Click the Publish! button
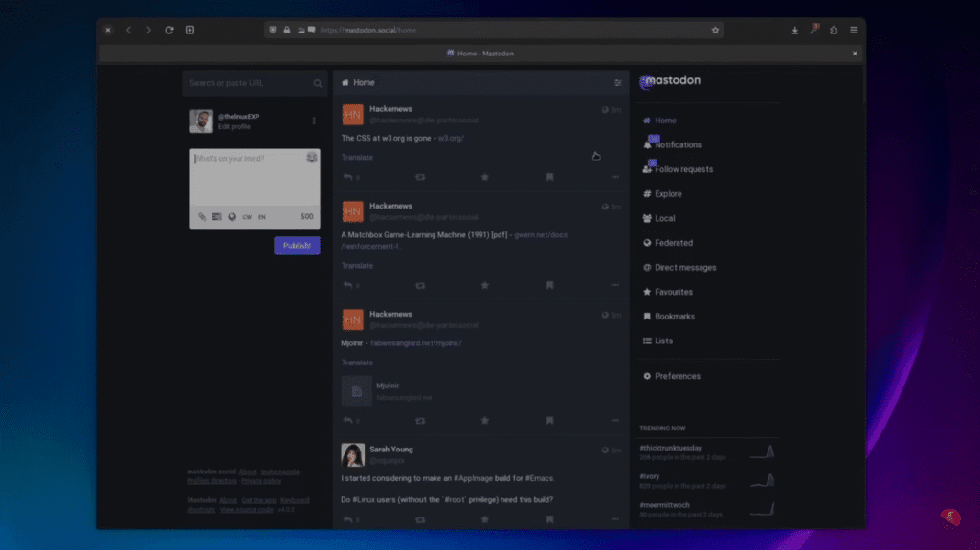This screenshot has width=980, height=550. (297, 246)
